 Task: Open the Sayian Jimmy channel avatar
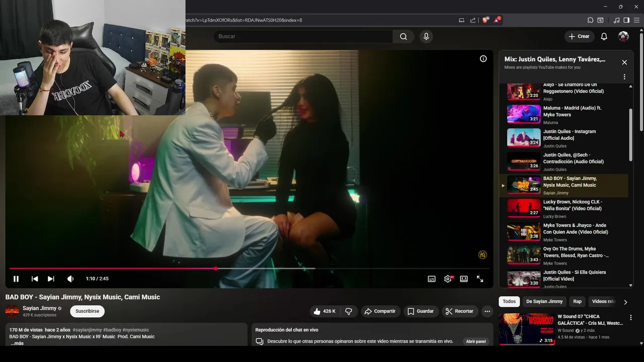coord(12,311)
